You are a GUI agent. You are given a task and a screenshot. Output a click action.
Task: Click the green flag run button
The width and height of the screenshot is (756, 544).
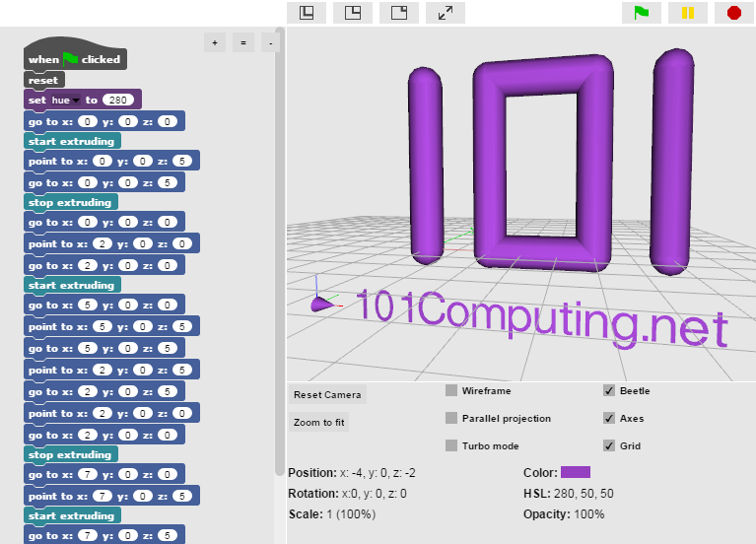pyautogui.click(x=642, y=13)
